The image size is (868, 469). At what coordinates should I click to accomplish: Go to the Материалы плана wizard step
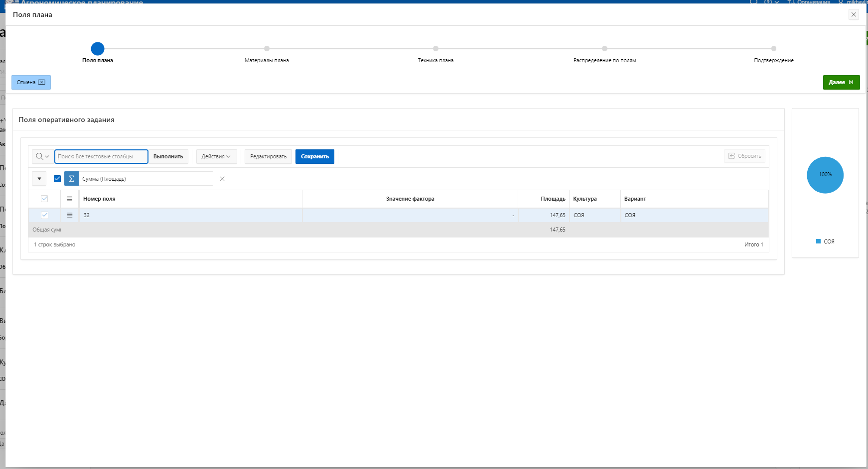(267, 49)
